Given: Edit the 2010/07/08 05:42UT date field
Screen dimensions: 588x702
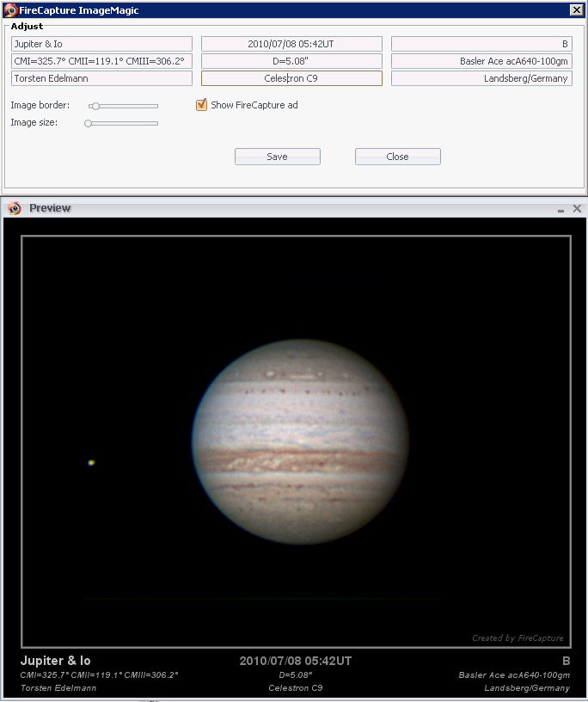Looking at the screenshot, I should pyautogui.click(x=291, y=44).
